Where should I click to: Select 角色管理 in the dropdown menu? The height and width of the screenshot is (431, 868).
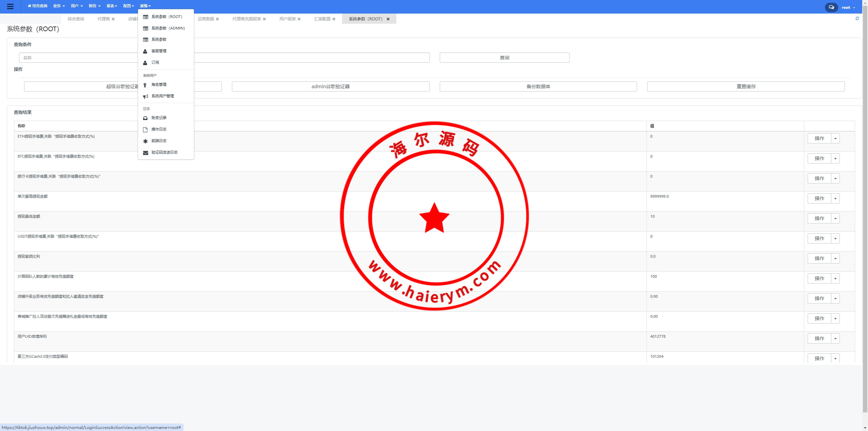coord(159,84)
